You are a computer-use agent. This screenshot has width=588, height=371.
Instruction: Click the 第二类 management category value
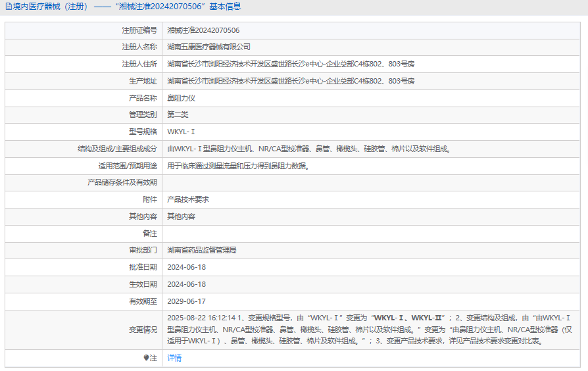click(178, 115)
